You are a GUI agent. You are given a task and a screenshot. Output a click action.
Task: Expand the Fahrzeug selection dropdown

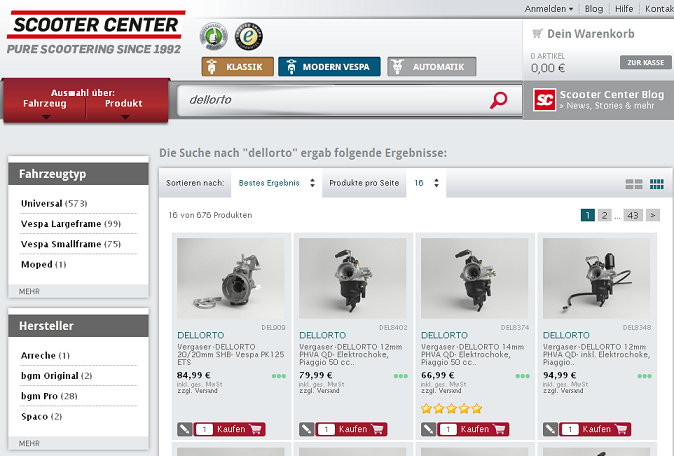coord(45,108)
